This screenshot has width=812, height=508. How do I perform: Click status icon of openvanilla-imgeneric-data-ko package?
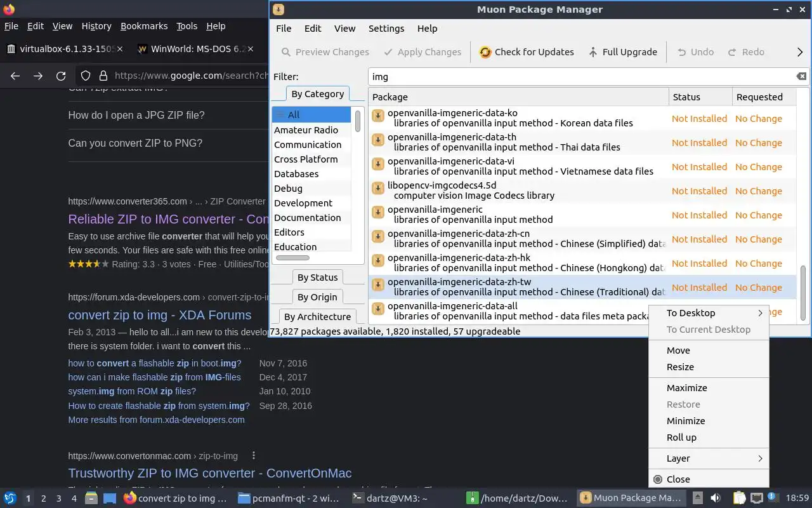377,116
